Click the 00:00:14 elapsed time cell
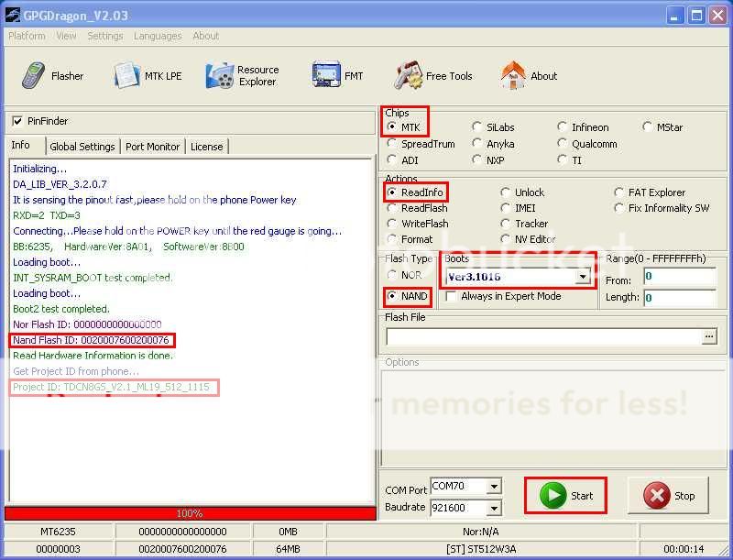733x560 pixels. (x=684, y=549)
